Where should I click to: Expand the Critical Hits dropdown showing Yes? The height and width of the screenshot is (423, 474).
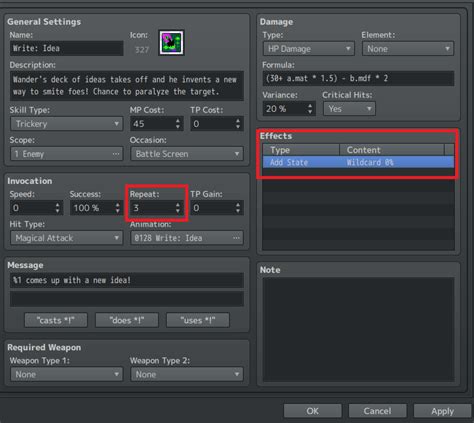tap(349, 109)
